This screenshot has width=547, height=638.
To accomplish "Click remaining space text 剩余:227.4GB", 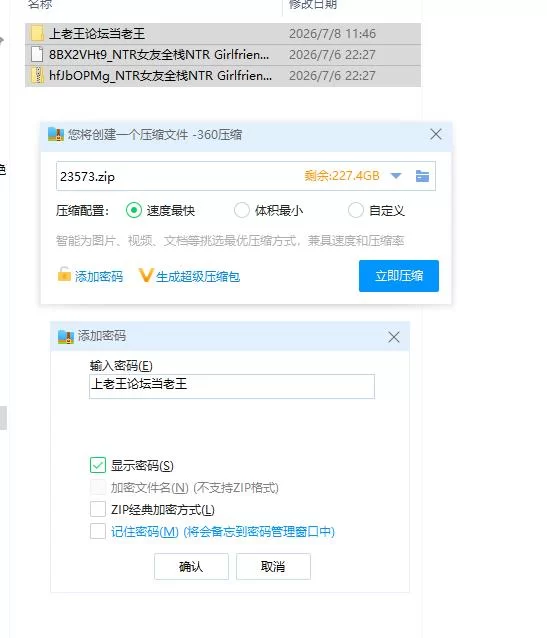I will [x=342, y=176].
